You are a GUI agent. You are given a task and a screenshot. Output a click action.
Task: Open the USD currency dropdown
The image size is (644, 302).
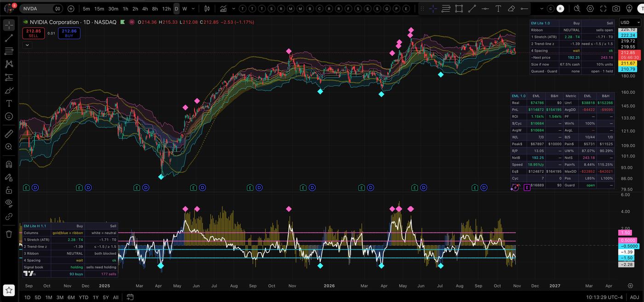point(629,22)
